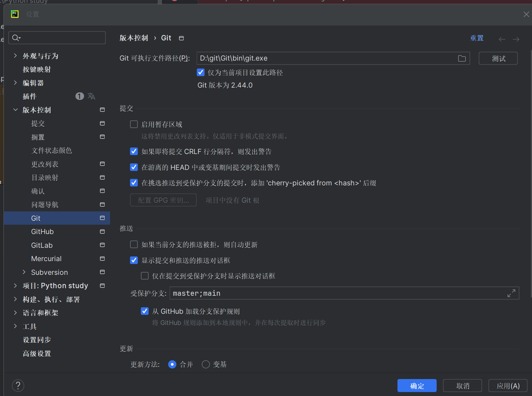The image size is (532, 396).
Task: Click project-level icon beside Mercurial
Action: (103, 259)
